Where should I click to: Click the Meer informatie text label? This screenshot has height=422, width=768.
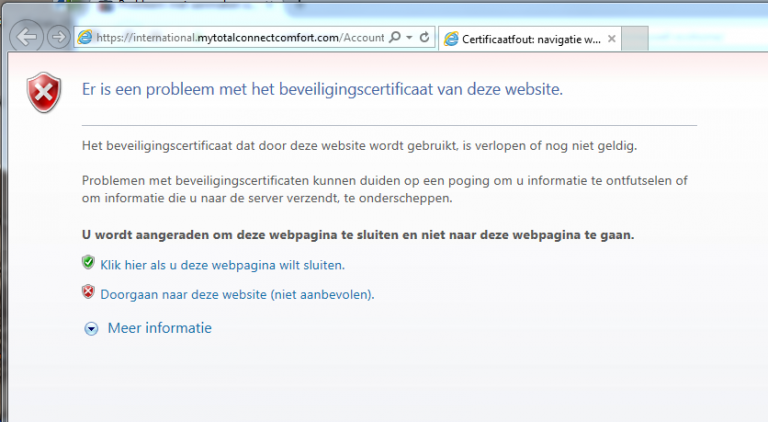(x=159, y=328)
